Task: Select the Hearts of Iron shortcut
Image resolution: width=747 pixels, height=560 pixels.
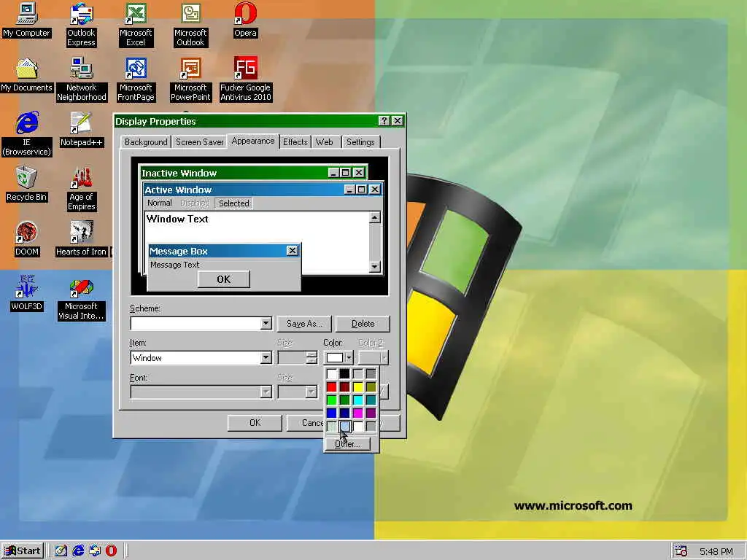Action: point(82,239)
